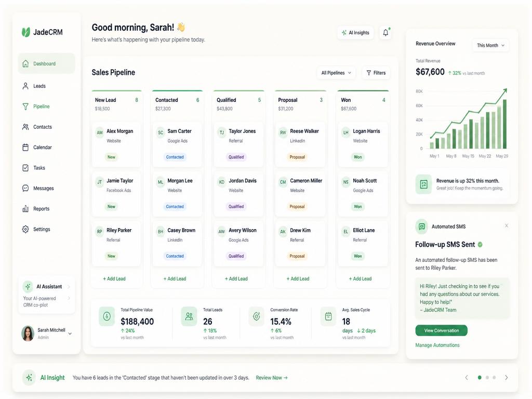Image resolution: width=532 pixels, height=399 pixels.
Task: Click the AI Insights button
Action: pyautogui.click(x=355, y=33)
